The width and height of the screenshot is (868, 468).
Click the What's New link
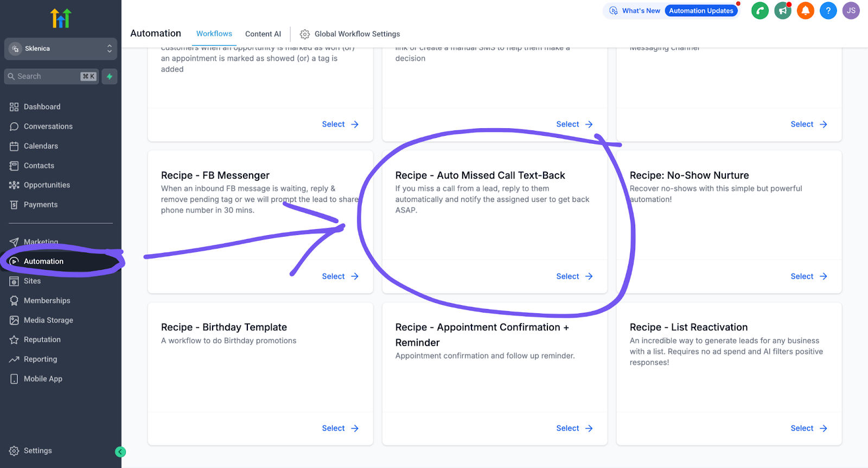[635, 11]
